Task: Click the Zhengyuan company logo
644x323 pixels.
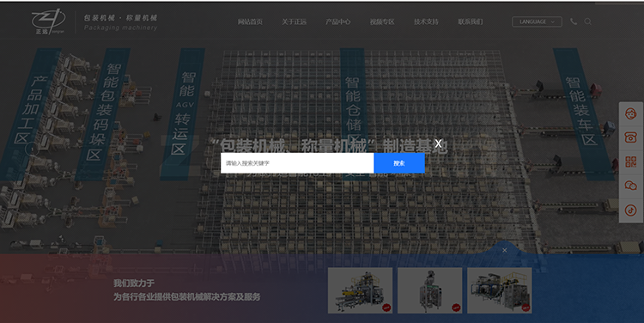Action: click(x=48, y=21)
